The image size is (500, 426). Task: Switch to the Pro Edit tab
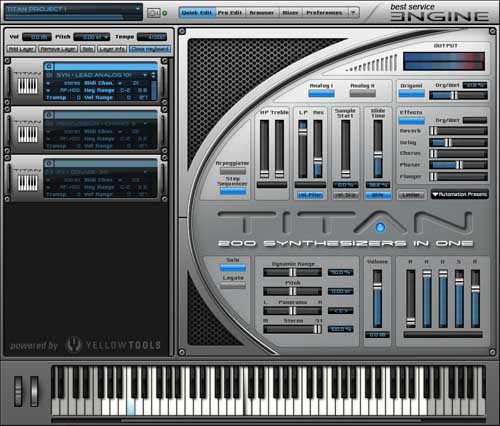(230, 13)
